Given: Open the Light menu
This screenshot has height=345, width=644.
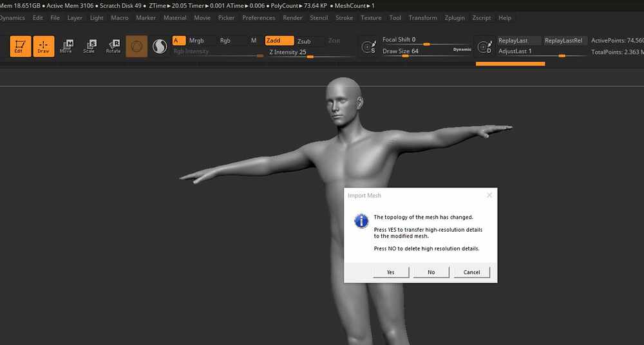Looking at the screenshot, I should [x=97, y=17].
